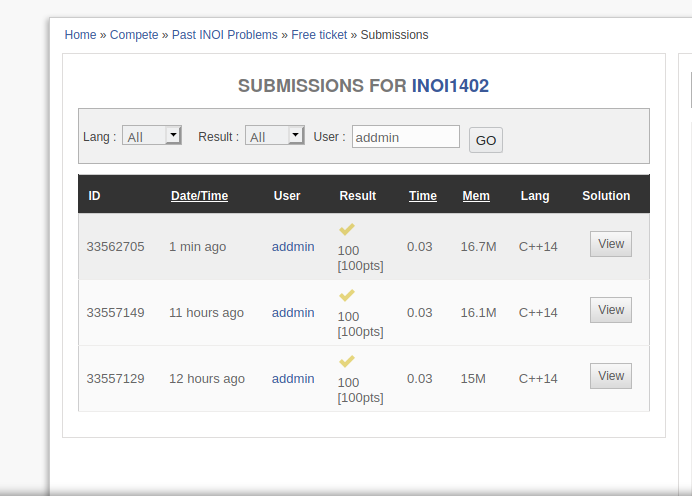Screen dimensions: 692x496
Task: Select submission ID 33557129 text
Action: coord(115,379)
